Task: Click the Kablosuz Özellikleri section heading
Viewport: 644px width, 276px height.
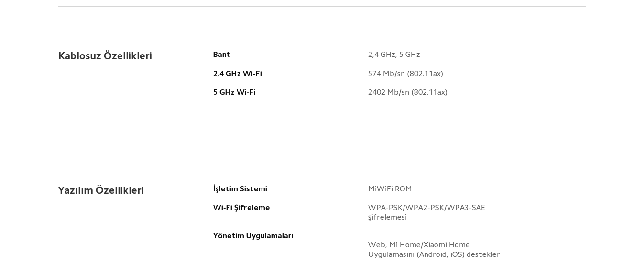Action: 105,56
